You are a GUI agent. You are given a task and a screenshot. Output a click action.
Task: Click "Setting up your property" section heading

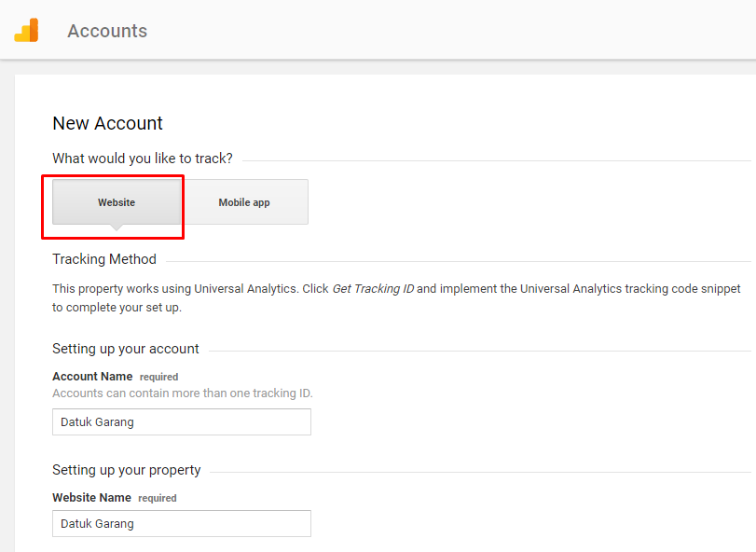tap(127, 470)
